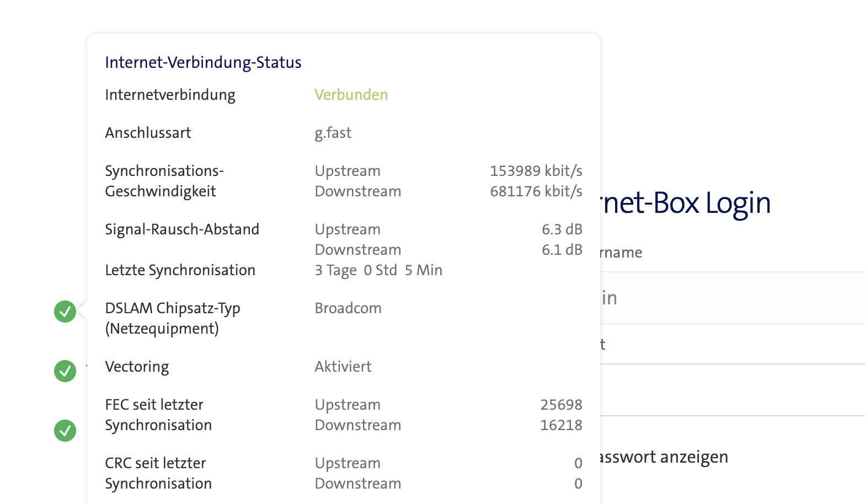This screenshot has width=865, height=504.
Task: Click the 3 Tage 0 Std 5 Min value
Action: coord(378,270)
